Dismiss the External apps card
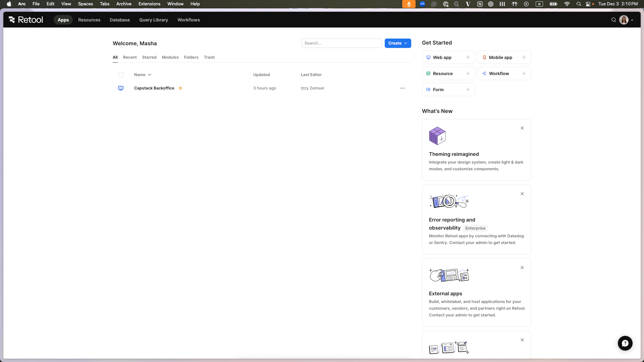The image size is (644, 362). point(522,267)
